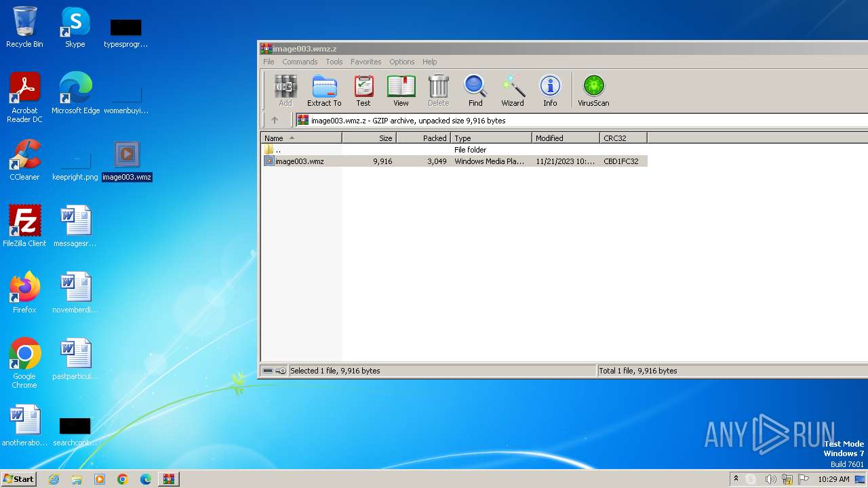Image resolution: width=868 pixels, height=488 pixels.
Task: Sort by the CRC32 column header
Action: [623, 138]
